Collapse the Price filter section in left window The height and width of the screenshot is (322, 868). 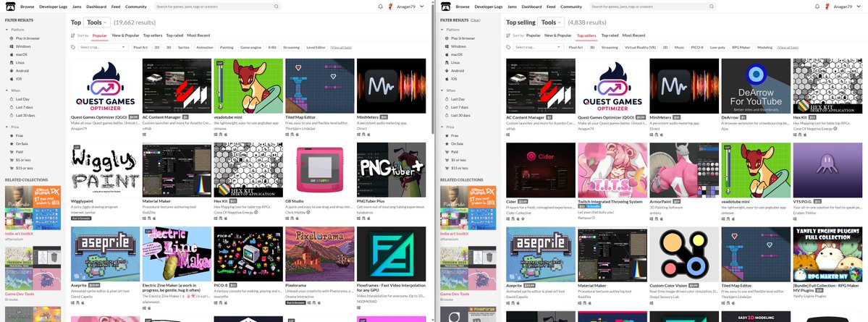point(13,127)
